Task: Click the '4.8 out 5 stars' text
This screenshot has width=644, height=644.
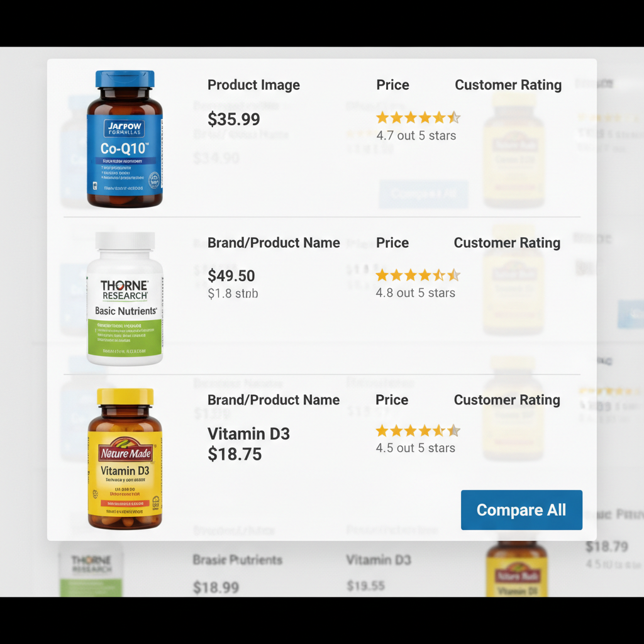Action: tap(415, 293)
